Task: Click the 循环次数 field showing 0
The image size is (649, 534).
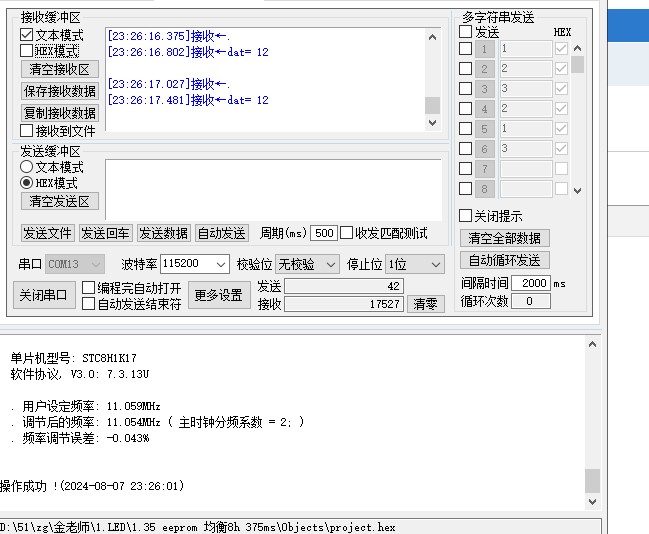Action: click(x=531, y=301)
